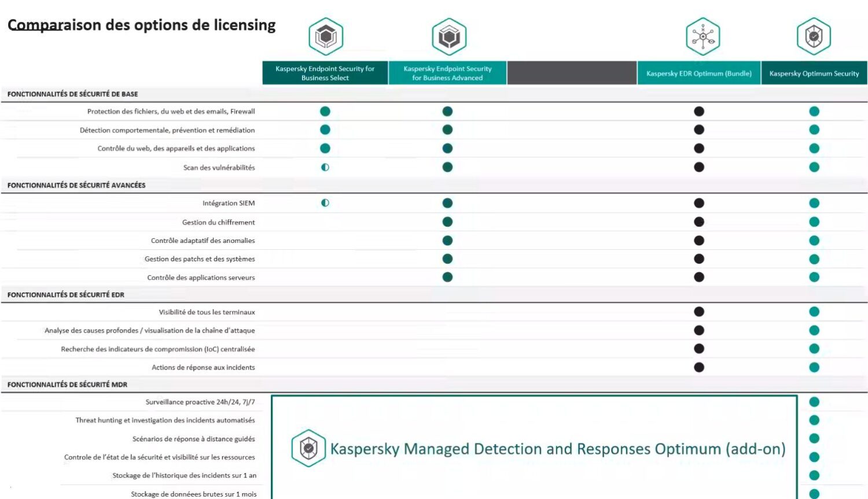The image size is (868, 499).
Task: Click the Endpoint Security Select hexagon icon
Action: click(326, 36)
